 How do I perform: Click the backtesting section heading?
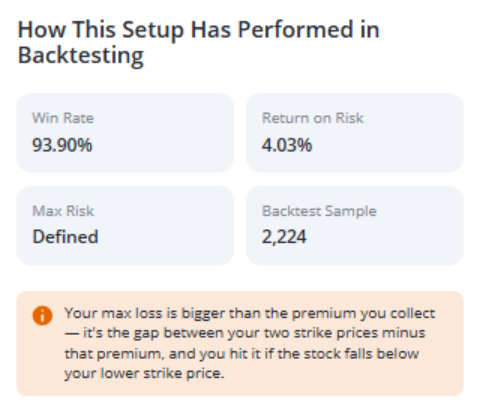coord(199,42)
